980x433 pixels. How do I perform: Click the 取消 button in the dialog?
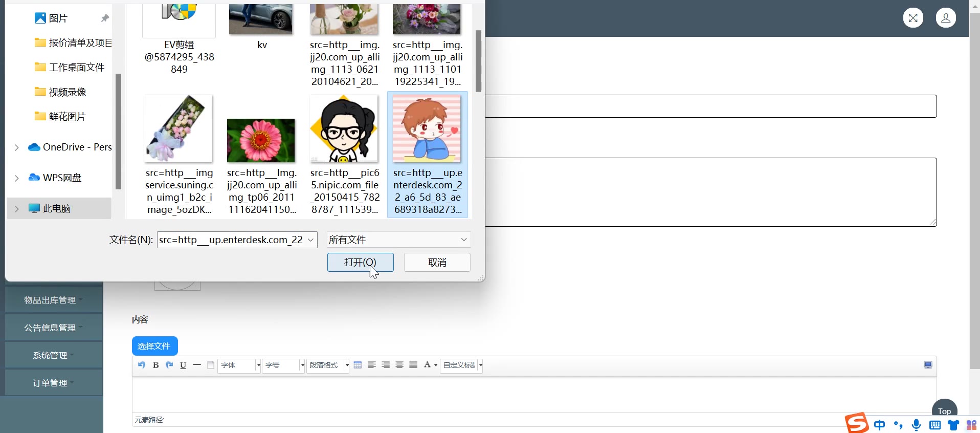click(x=437, y=263)
